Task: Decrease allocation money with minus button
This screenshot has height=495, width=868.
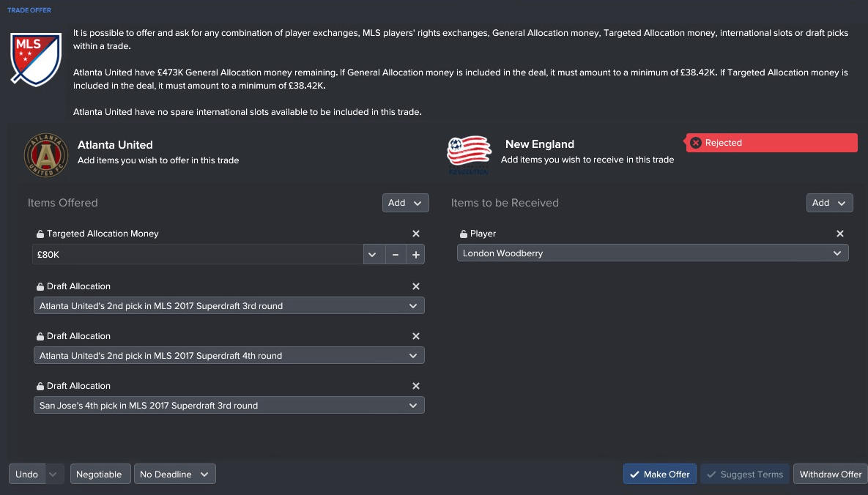Action: pyautogui.click(x=396, y=255)
